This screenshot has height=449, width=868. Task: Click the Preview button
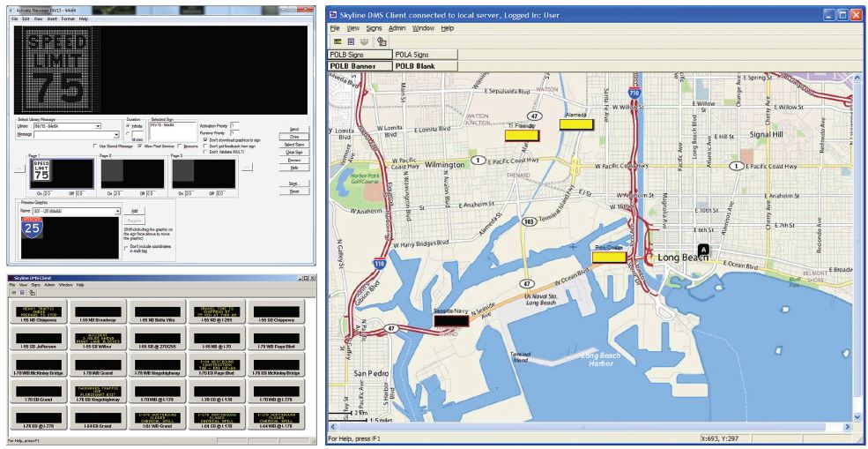pyautogui.click(x=294, y=160)
